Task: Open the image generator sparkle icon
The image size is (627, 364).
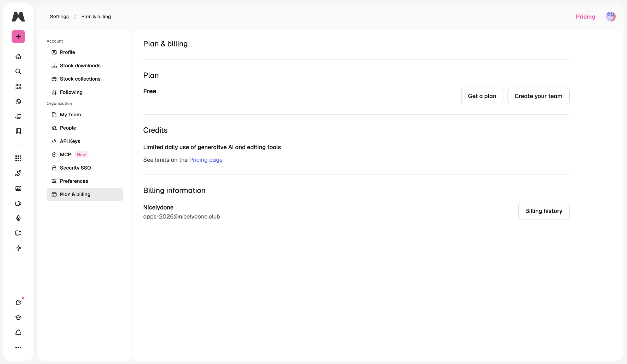Action: coord(18,188)
